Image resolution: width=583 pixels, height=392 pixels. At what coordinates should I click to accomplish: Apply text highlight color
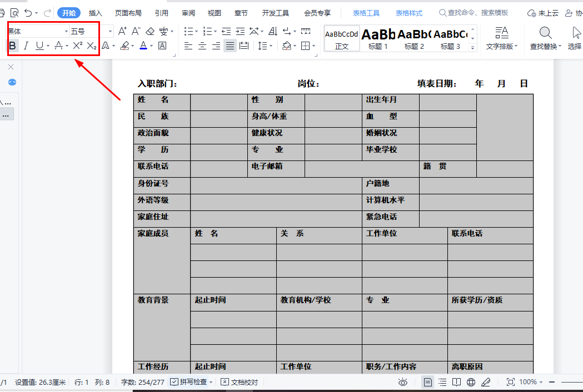(x=125, y=46)
